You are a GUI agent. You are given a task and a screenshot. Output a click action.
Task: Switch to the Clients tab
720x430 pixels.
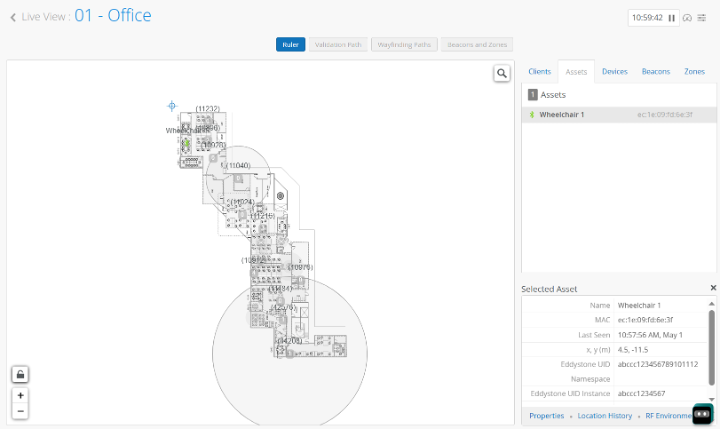[x=539, y=71]
